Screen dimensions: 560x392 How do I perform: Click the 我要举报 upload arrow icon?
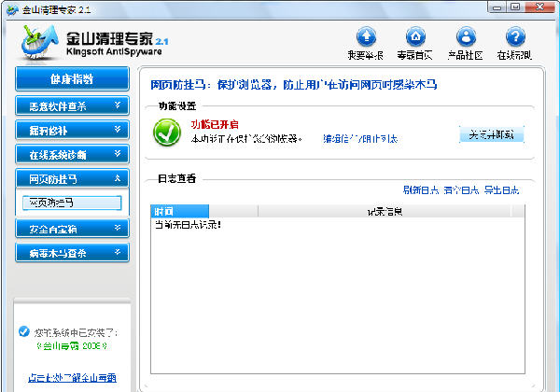[x=366, y=36]
